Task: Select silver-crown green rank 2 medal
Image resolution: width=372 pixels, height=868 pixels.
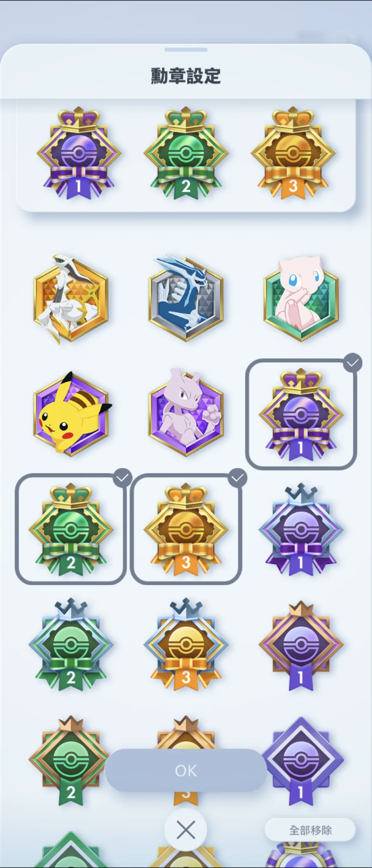Action: (x=71, y=644)
